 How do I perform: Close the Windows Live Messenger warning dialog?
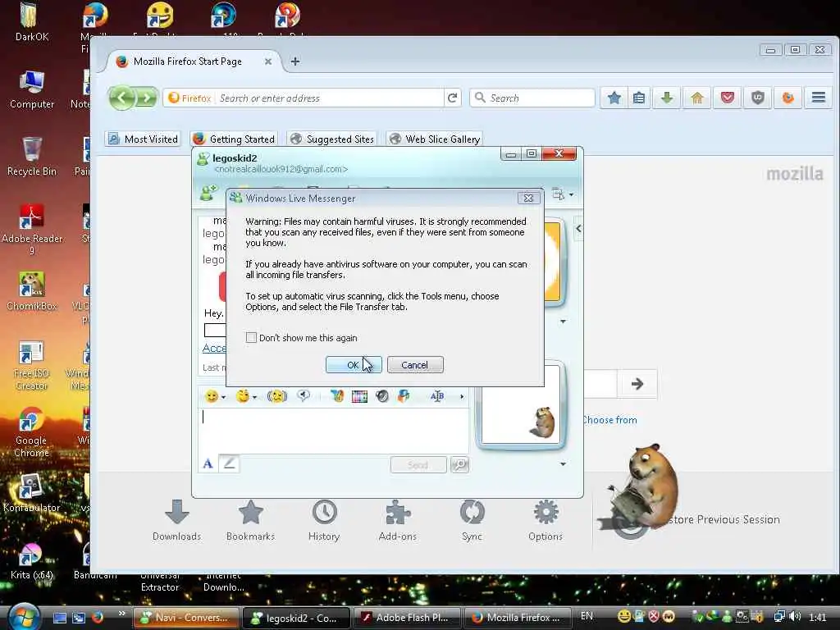click(x=528, y=199)
